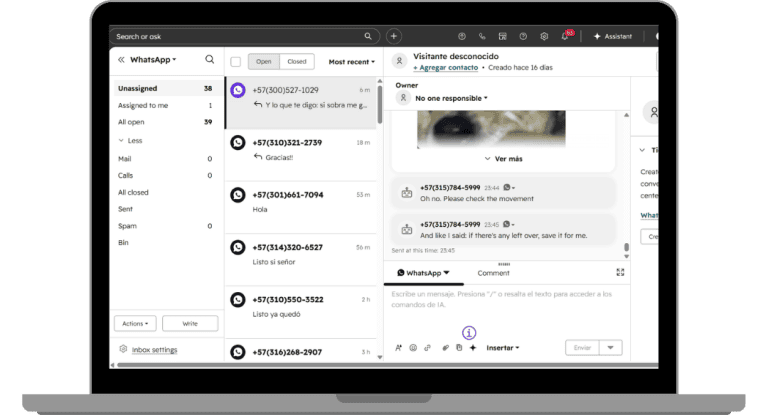Open the Bin view
The width and height of the screenshot is (768, 415).
tap(165, 243)
